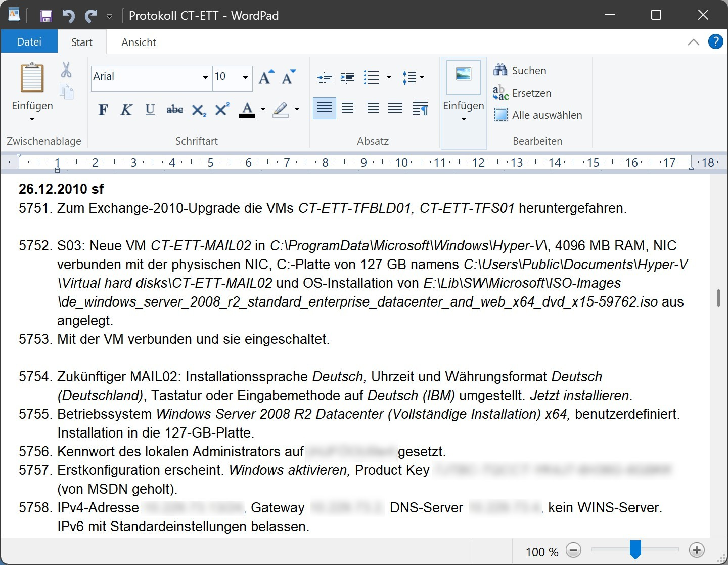Enable justified paragraph alignment
Image resolution: width=728 pixels, height=565 pixels.
pos(395,108)
